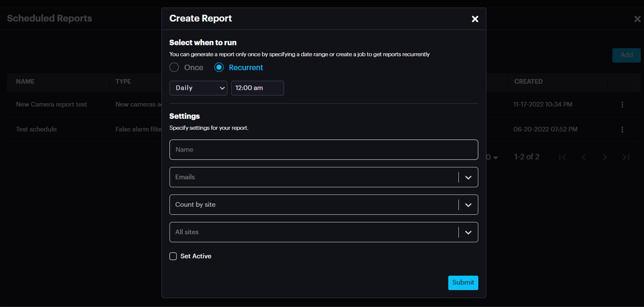Go to the first page of results
The width and height of the screenshot is (644, 307).
[x=562, y=157]
